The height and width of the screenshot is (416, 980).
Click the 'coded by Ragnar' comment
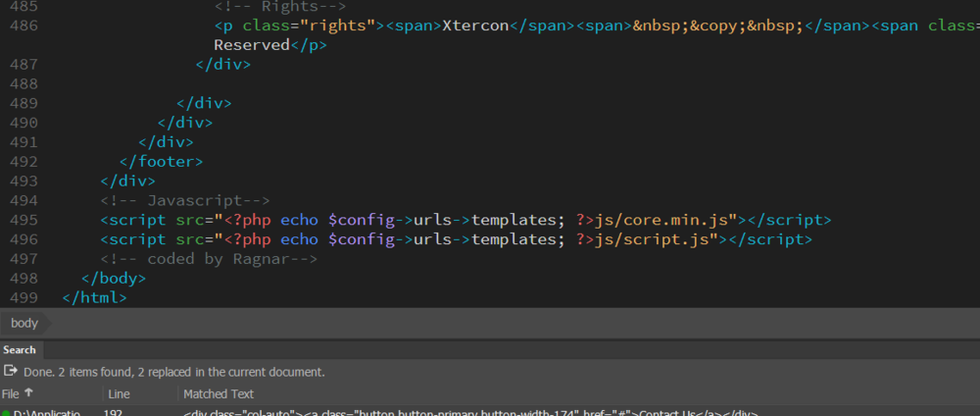pyautogui.click(x=208, y=259)
